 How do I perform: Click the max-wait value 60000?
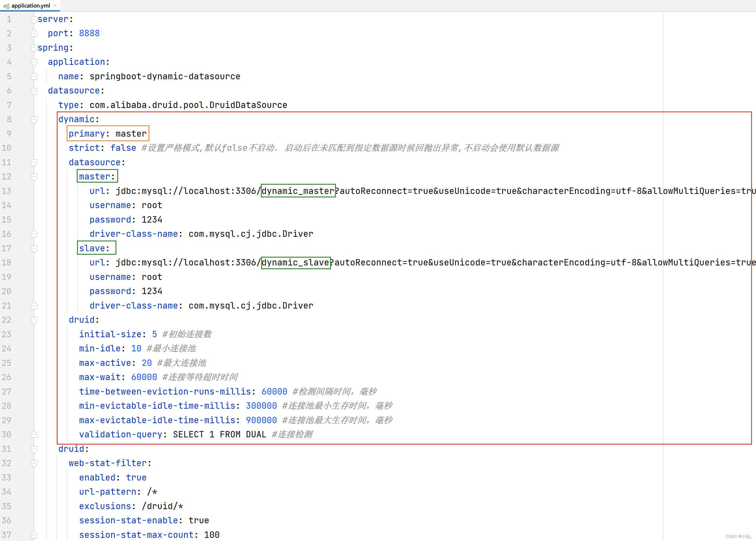point(144,377)
